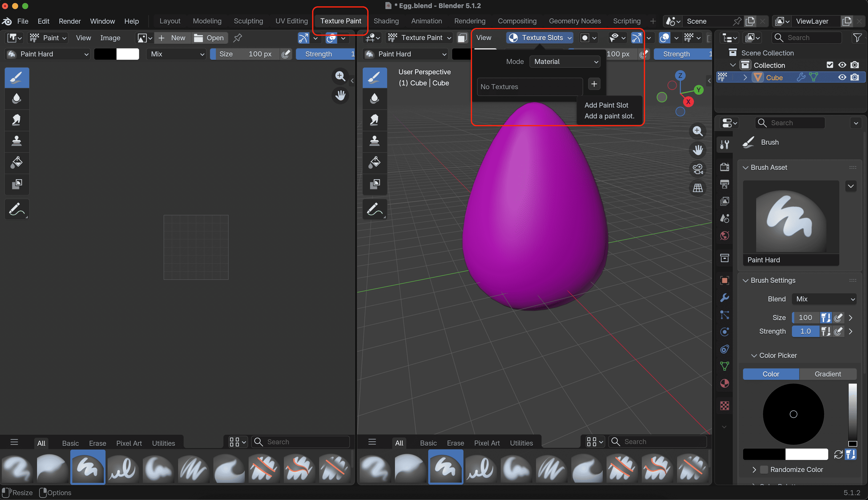Select Pixel Art tab in left brush shelf
Viewport: 868px width, 500px height.
[x=129, y=443]
